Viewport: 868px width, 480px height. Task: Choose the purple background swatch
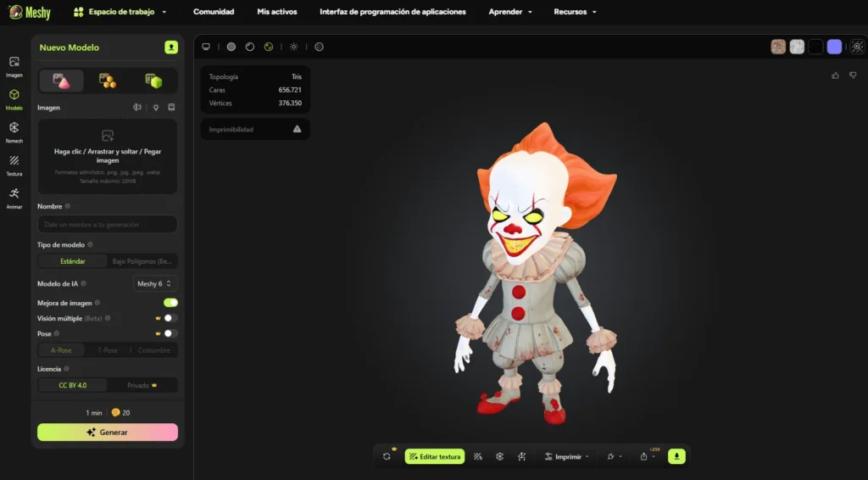[835, 47]
